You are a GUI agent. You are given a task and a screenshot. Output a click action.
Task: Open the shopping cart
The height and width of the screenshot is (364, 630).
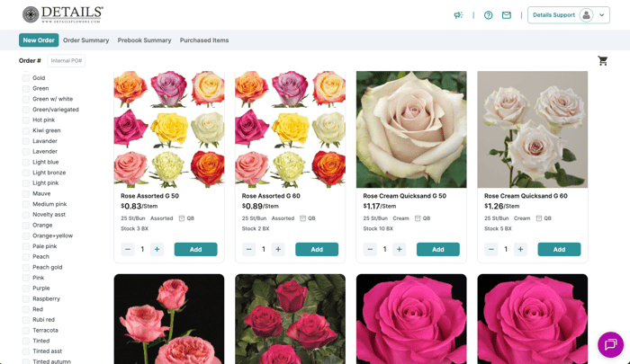pyautogui.click(x=603, y=61)
